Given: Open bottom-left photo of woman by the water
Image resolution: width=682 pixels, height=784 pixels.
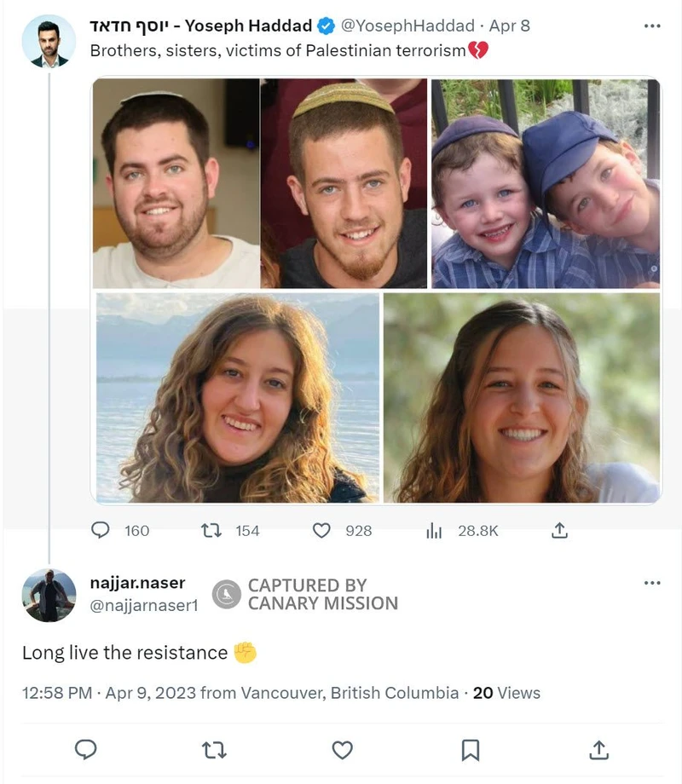Looking at the screenshot, I should [x=237, y=398].
